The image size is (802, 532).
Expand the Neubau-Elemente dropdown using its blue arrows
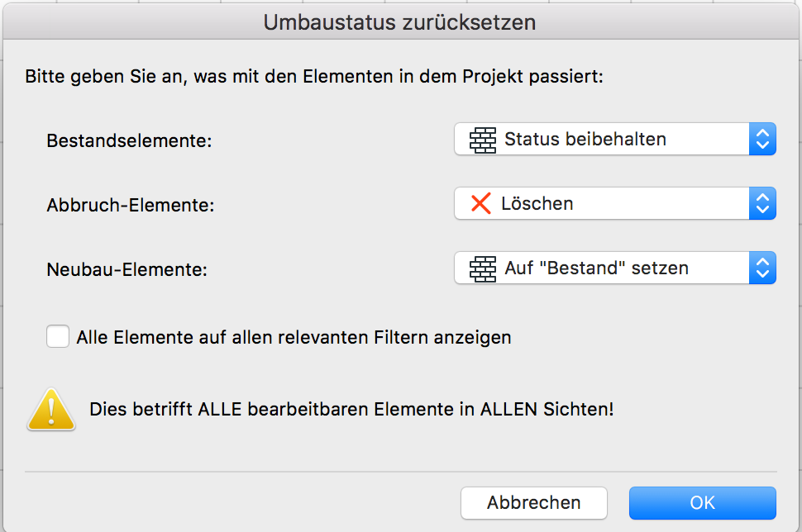point(762,268)
